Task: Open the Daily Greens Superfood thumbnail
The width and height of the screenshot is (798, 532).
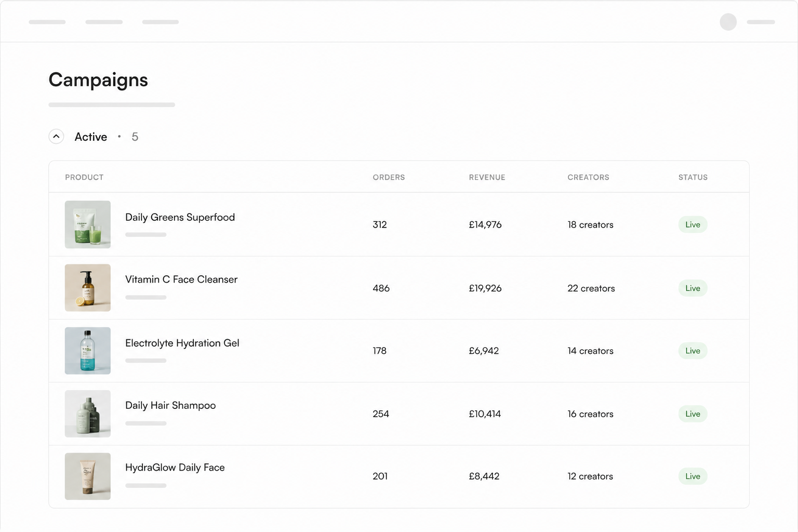Action: (88, 224)
